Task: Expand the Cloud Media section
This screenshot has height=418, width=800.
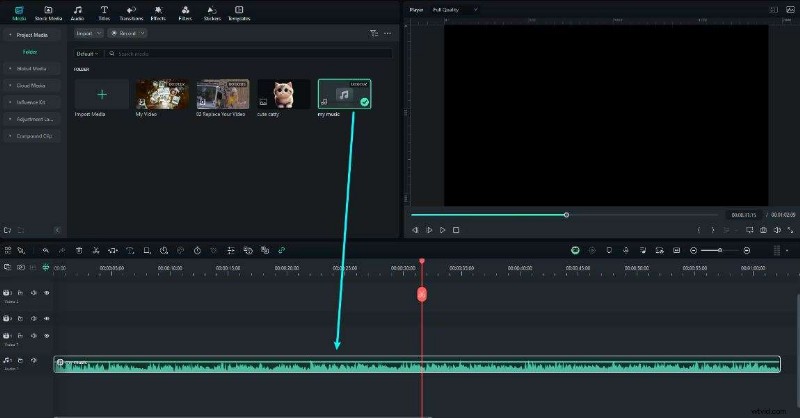Action: click(32, 86)
